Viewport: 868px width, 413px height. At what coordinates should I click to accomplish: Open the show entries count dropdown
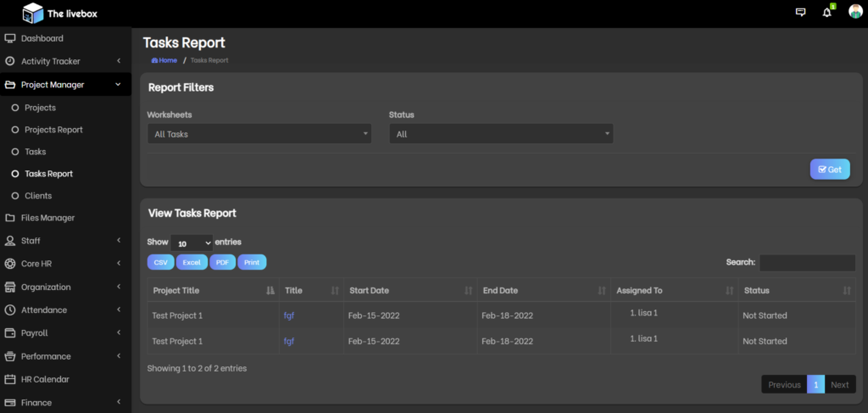192,243
